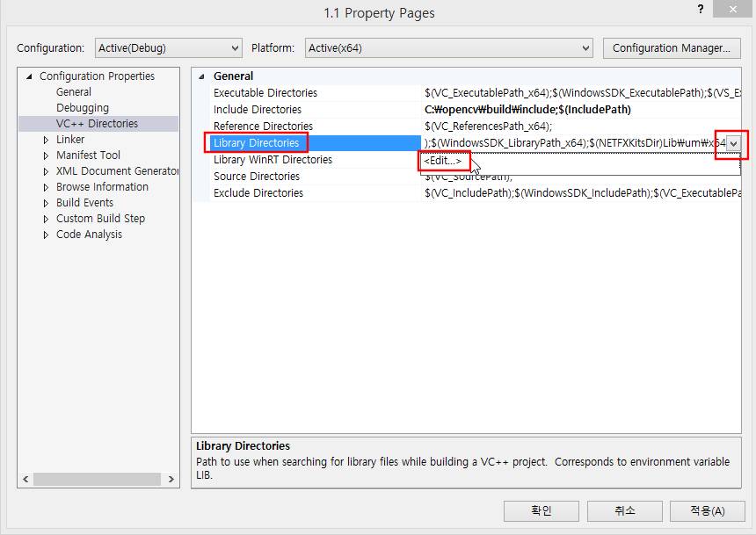Screen dimensions: 756x535
Task: Select the Include Directories property row
Action: [x=258, y=110]
